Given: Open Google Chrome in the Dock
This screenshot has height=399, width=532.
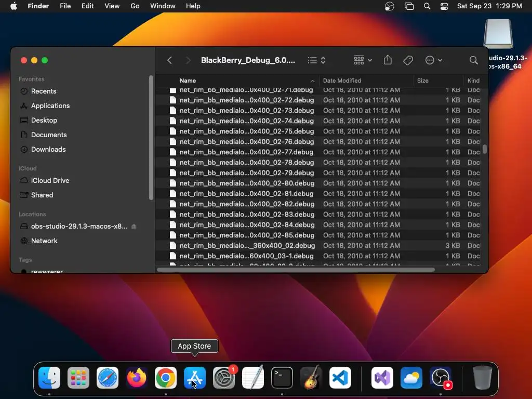Looking at the screenshot, I should tap(166, 378).
